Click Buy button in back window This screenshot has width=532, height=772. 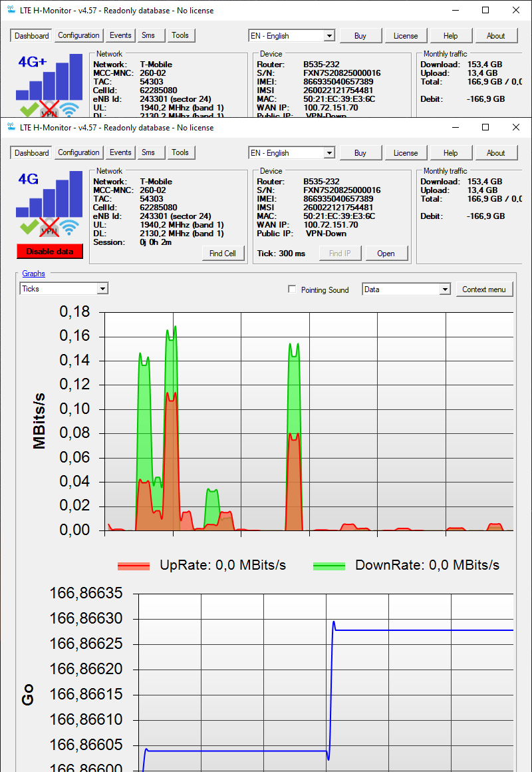click(360, 36)
